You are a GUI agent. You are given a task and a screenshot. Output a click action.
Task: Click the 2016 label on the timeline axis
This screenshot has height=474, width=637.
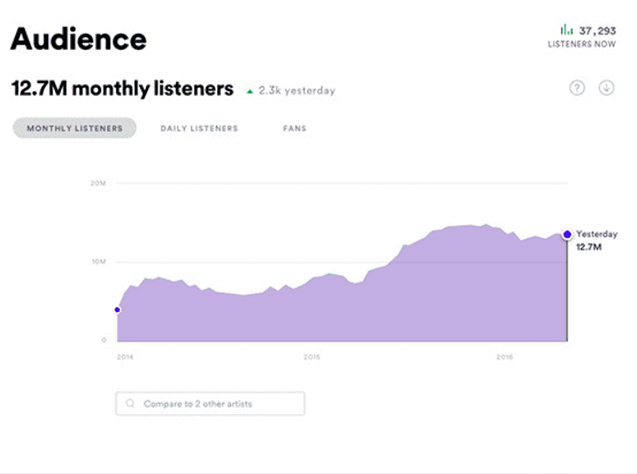[504, 356]
